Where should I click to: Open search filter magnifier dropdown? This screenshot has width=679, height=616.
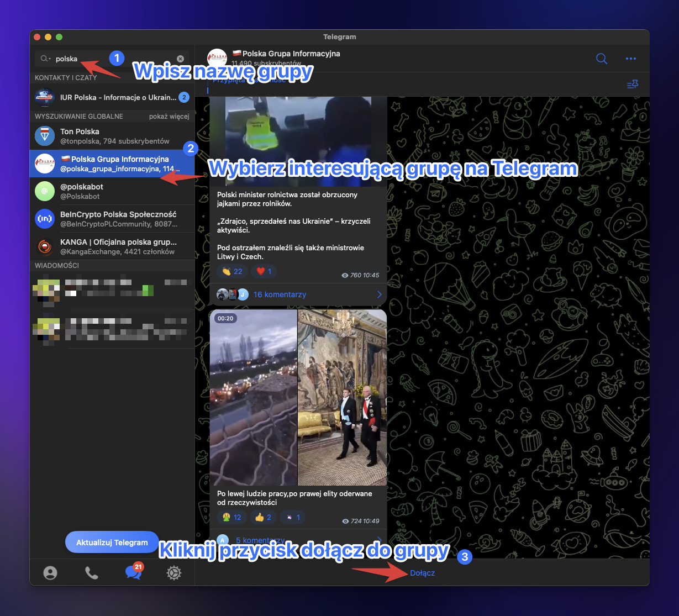(x=46, y=59)
